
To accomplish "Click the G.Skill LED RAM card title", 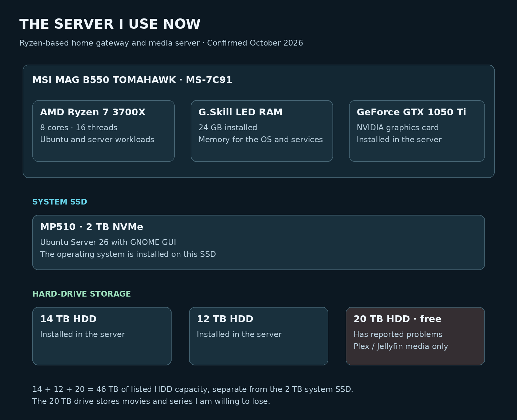I will (x=240, y=112).
